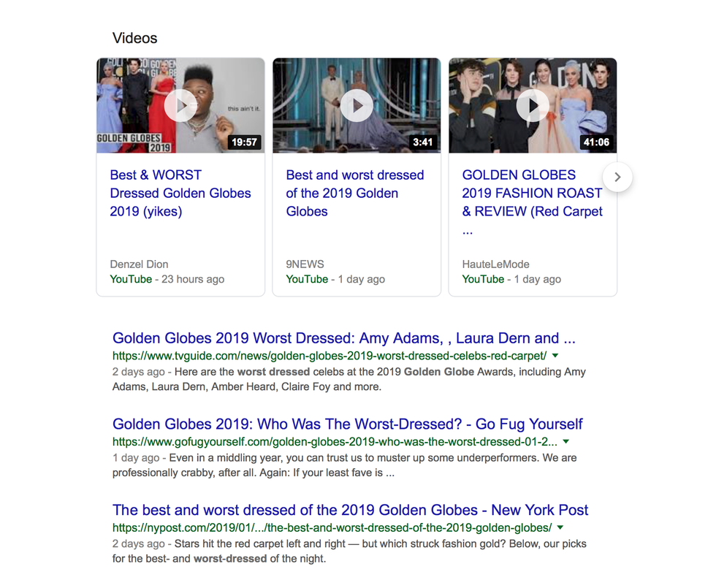Screen dimensions: 716x588
Task: Click the 41:06 duration badge
Action: pyautogui.click(x=596, y=142)
